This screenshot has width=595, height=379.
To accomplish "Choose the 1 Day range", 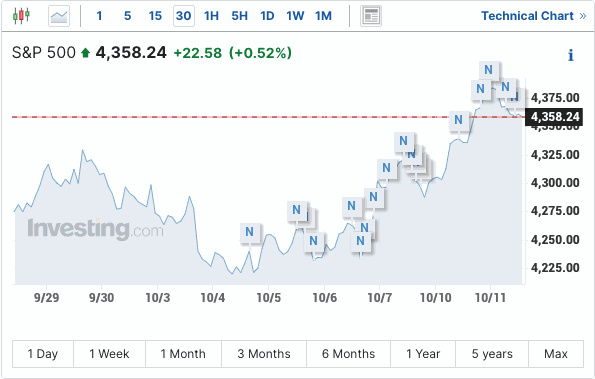I will click(43, 354).
